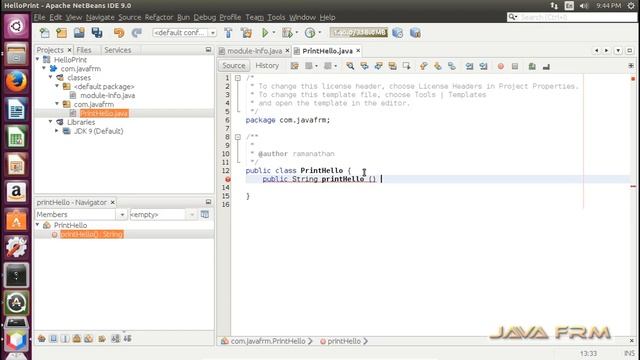Click the Redo toolbar icon
Image resolution: width=640 pixels, height=360 pixels.
coord(137,33)
